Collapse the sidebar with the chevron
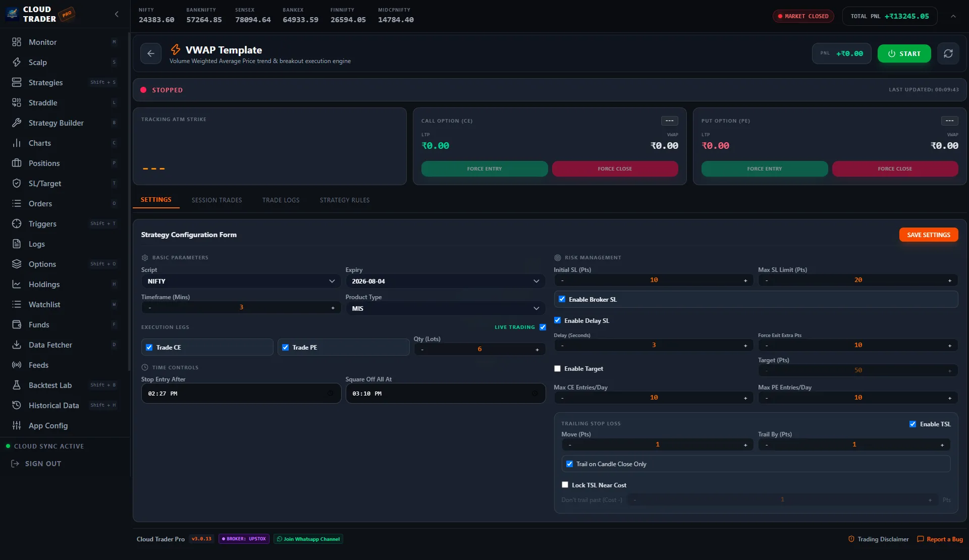This screenshot has width=969, height=560. click(x=117, y=14)
